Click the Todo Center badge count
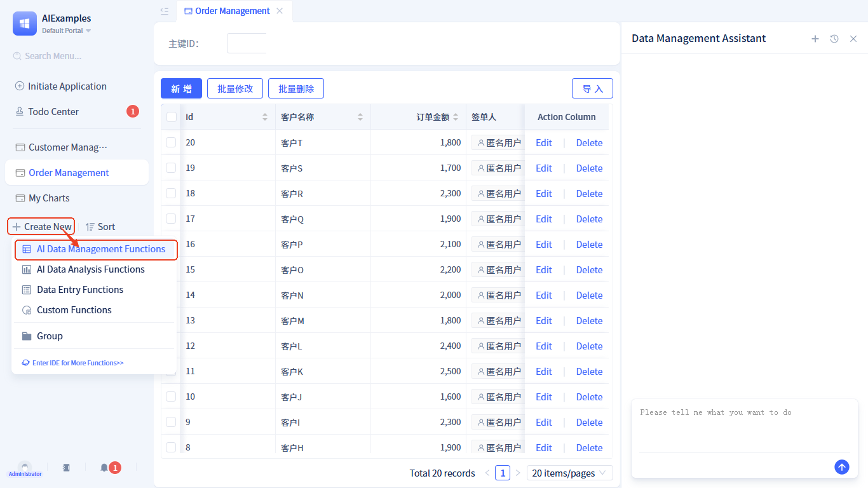Image resolution: width=868 pixels, height=488 pixels. 132,112
